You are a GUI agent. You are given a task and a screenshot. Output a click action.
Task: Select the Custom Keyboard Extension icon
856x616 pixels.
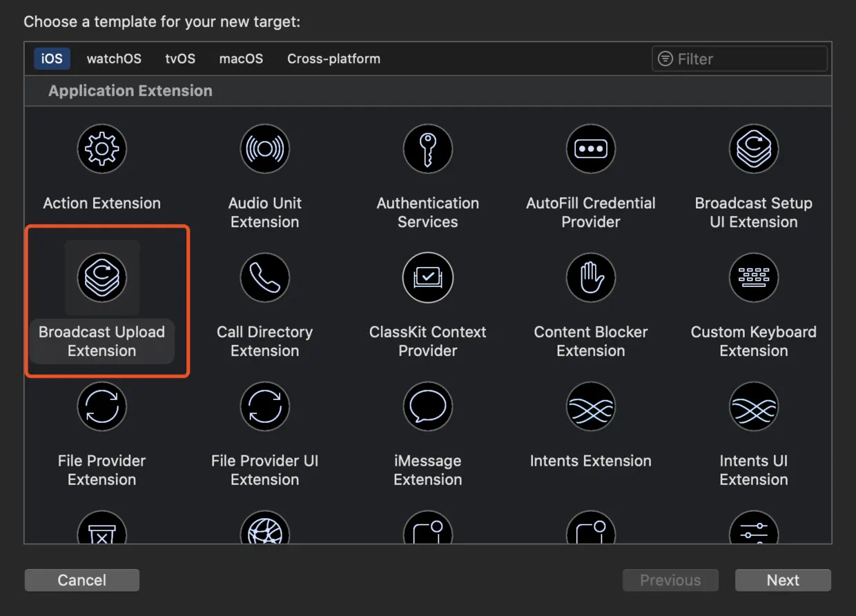click(754, 277)
